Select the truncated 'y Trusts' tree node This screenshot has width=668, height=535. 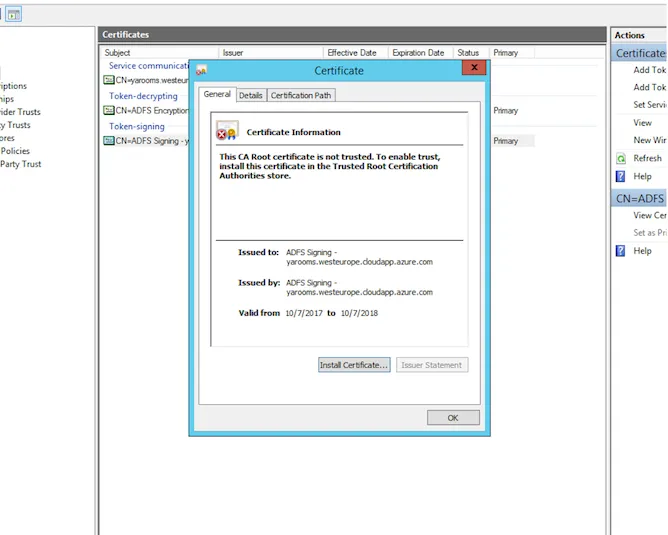(x=15, y=125)
